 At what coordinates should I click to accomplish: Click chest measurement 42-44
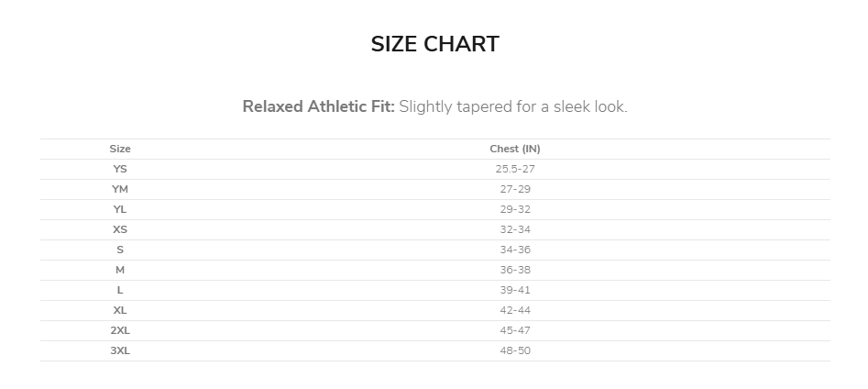[514, 310]
